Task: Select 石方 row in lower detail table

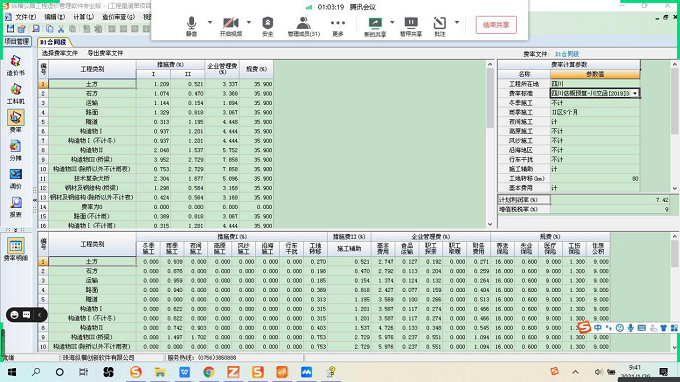Action: [92, 271]
